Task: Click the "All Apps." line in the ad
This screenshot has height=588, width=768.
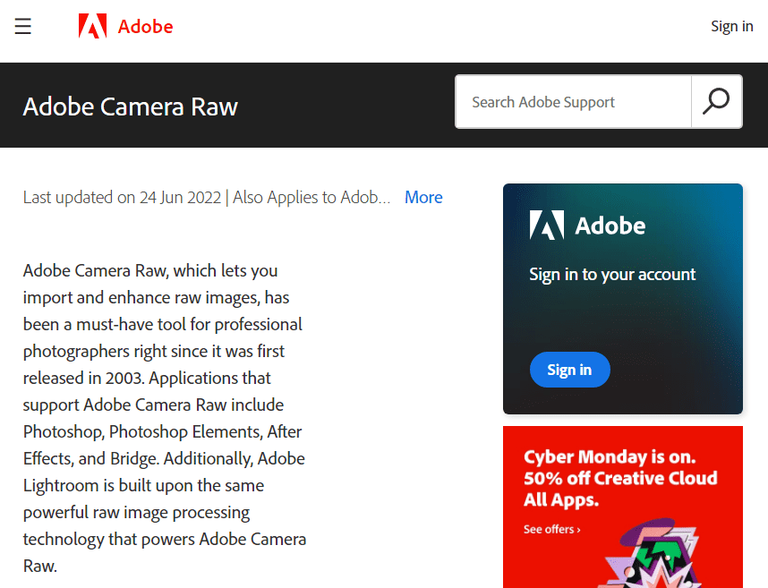Action: tap(561, 499)
